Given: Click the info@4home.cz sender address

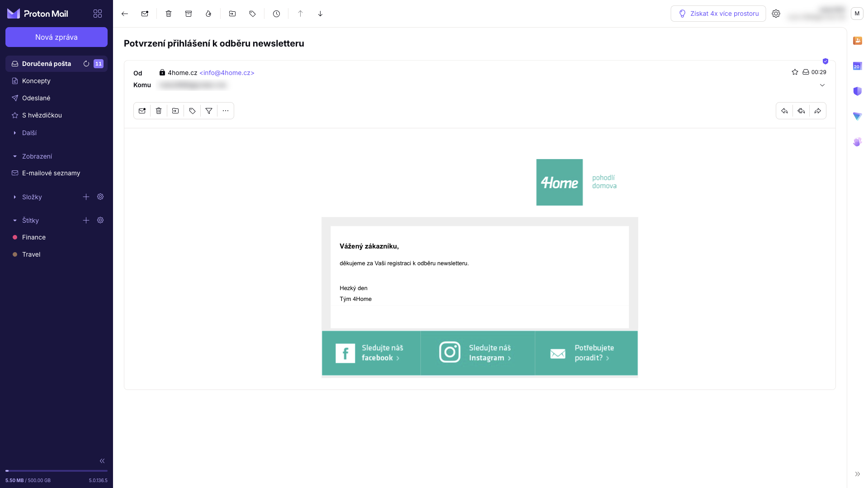Looking at the screenshot, I should point(227,73).
